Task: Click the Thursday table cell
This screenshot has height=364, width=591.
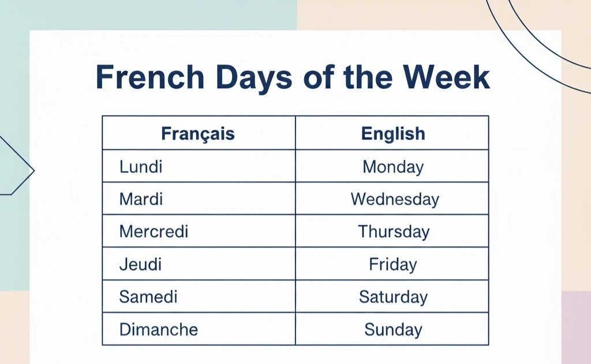Action: click(392, 231)
